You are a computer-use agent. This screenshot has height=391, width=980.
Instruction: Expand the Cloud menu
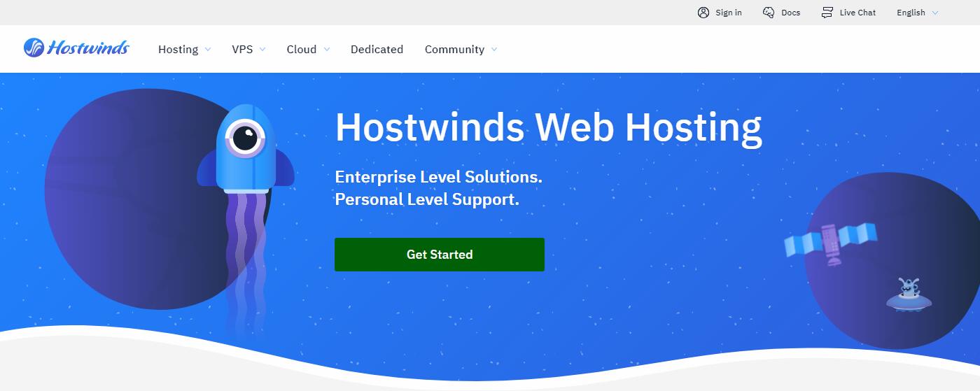[x=308, y=49]
